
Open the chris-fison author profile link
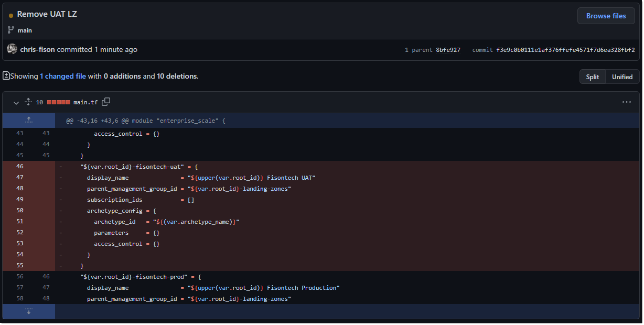click(38, 49)
